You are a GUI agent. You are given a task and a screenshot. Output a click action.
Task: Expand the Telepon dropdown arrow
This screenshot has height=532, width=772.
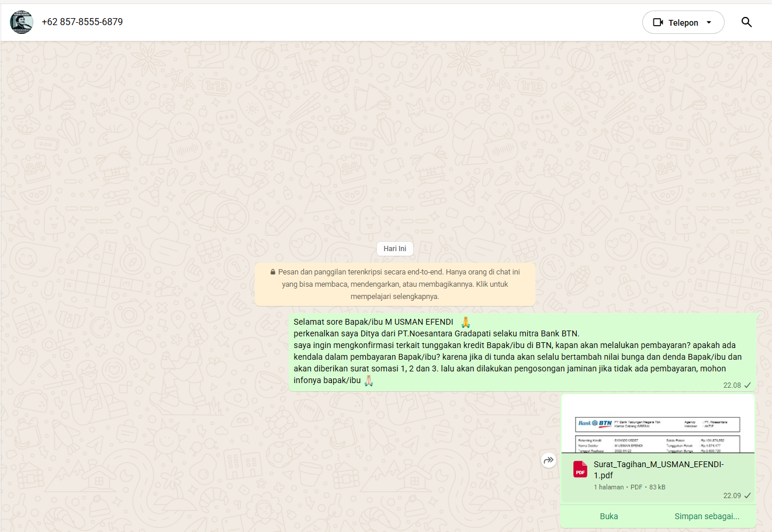click(709, 23)
